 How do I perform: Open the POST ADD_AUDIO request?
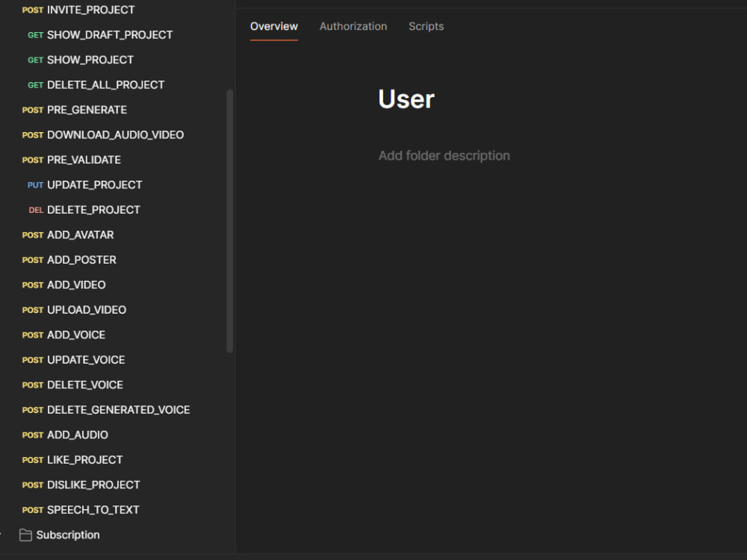[65, 435]
